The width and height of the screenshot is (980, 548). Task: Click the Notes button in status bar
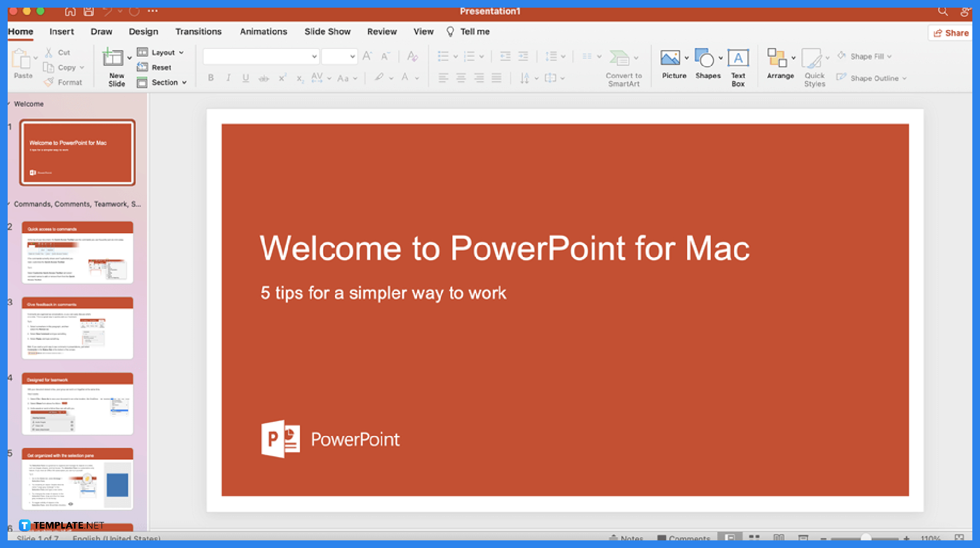(x=627, y=538)
